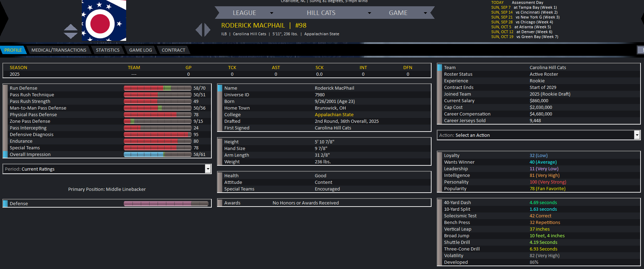Click the Three-Cone Drill 6.93 Seconds value
Viewport: 644px width, 269px height.
click(543, 249)
